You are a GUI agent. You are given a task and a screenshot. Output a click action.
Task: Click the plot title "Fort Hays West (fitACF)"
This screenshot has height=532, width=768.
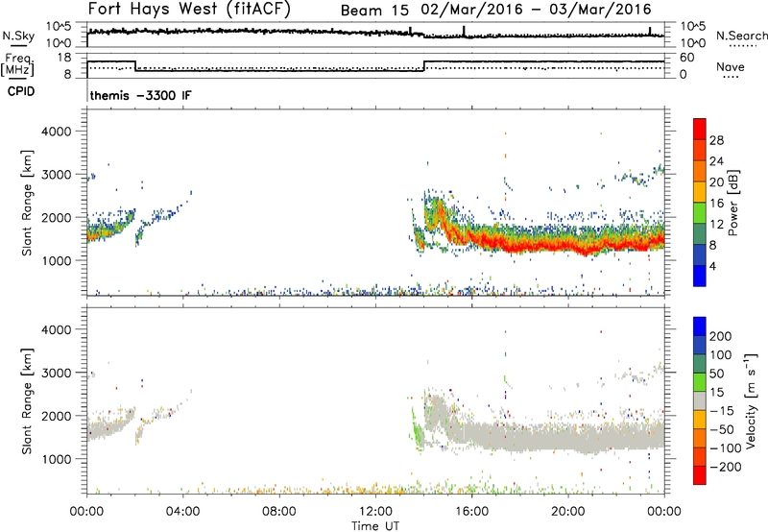(189, 9)
